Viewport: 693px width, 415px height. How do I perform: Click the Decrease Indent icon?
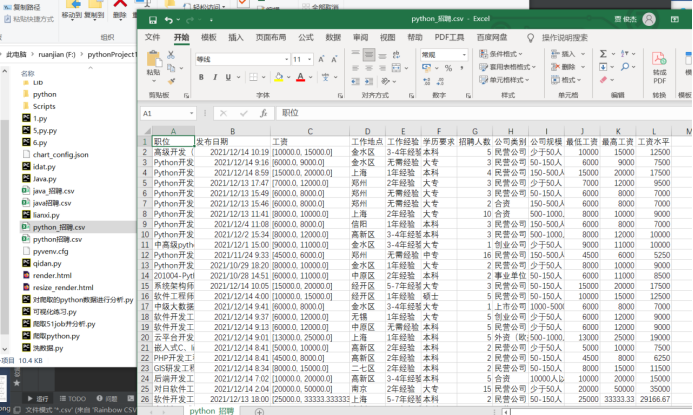point(355,81)
